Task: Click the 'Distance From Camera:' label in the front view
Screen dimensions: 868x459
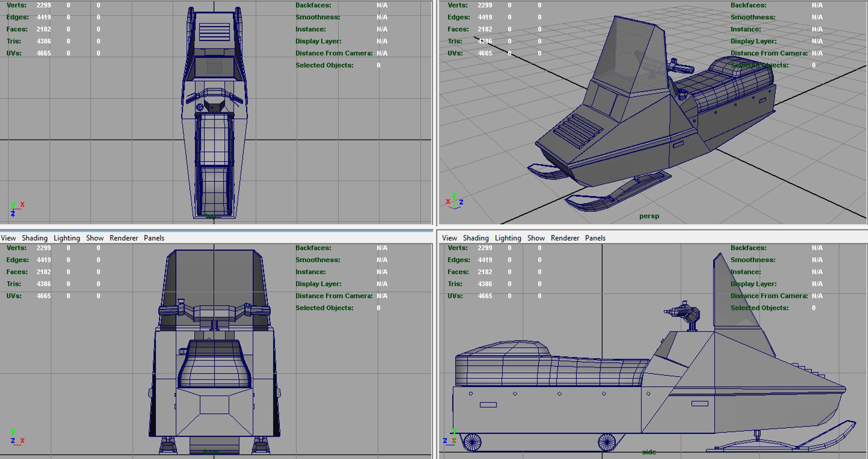Action: (x=334, y=296)
